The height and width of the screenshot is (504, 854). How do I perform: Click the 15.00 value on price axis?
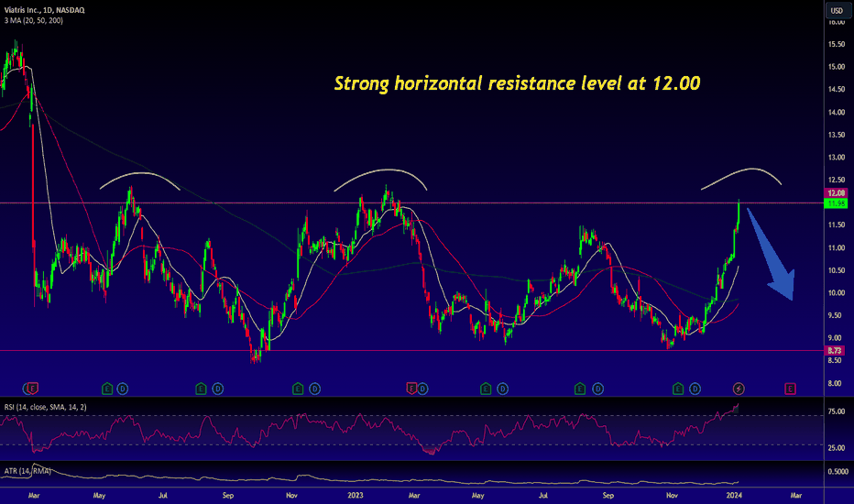[837, 67]
